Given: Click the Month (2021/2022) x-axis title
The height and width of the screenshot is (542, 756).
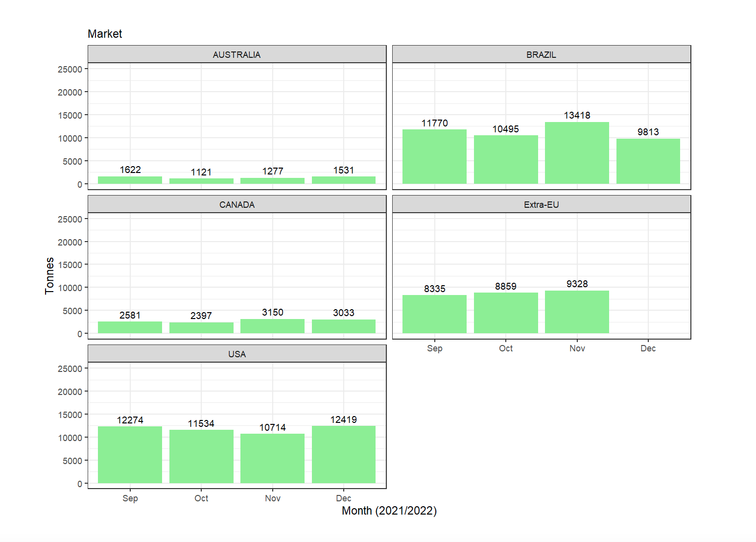Looking at the screenshot, I should [389, 511].
